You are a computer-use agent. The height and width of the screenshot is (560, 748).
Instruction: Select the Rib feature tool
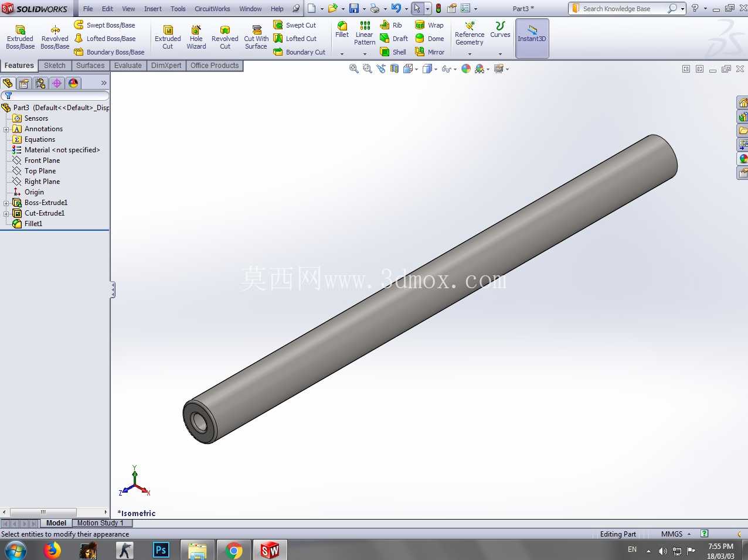click(391, 25)
